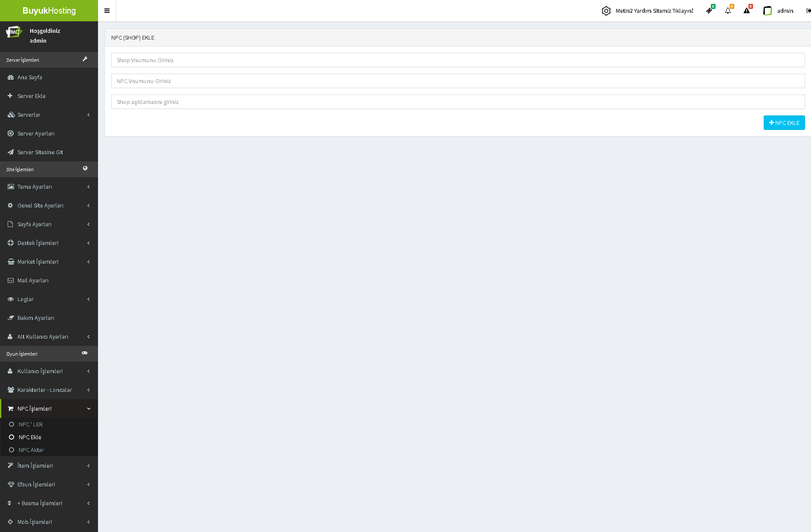Open the Metin2 Yardım Sitemiz link

tap(654, 11)
